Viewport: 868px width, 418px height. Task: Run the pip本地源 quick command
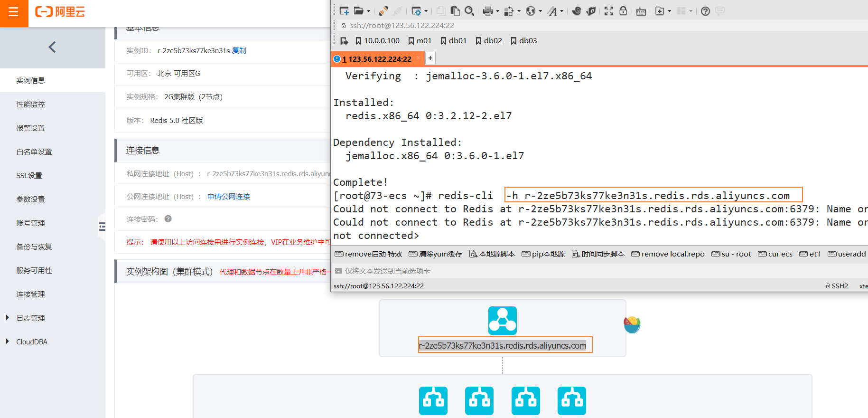click(543, 254)
